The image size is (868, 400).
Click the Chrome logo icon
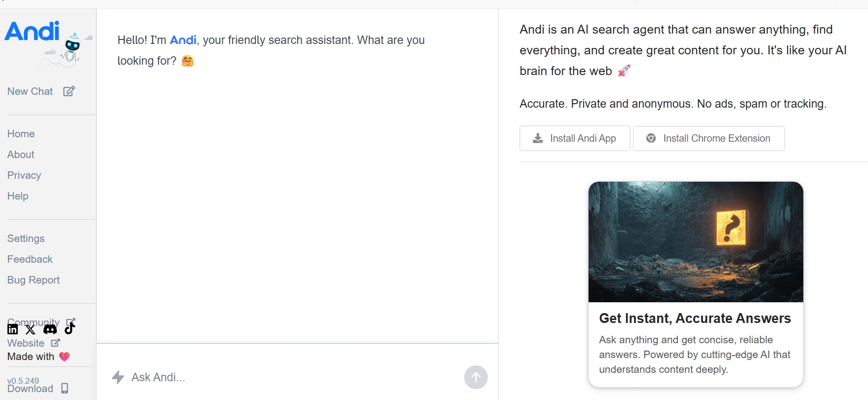click(x=651, y=138)
